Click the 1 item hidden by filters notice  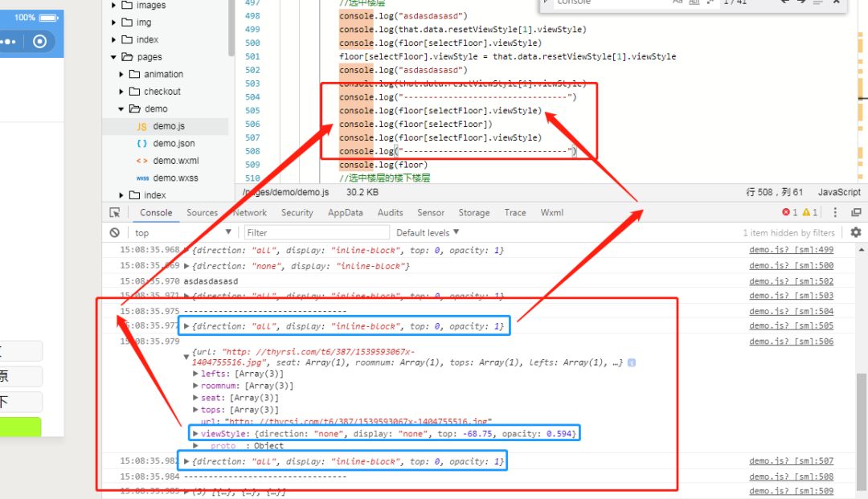tap(788, 233)
